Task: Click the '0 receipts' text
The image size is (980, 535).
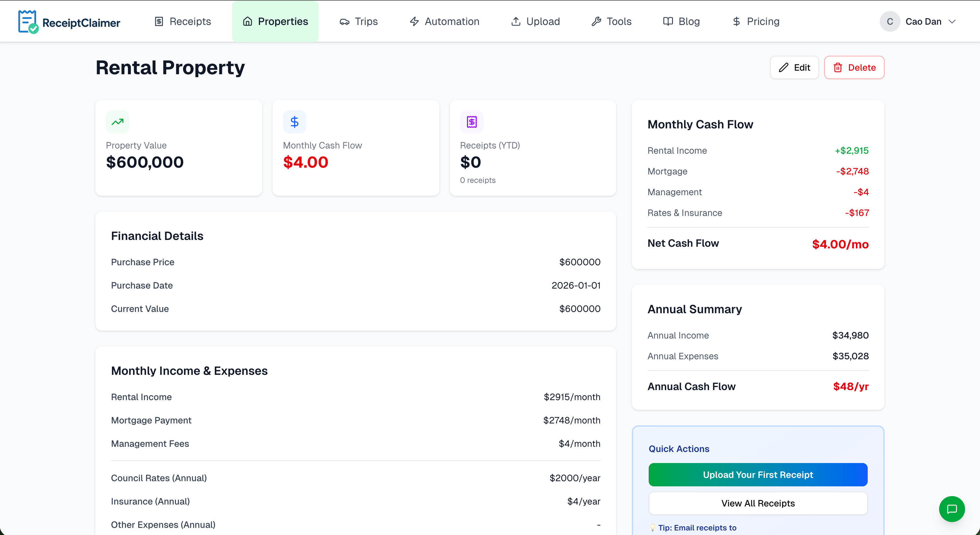Action: pyautogui.click(x=477, y=180)
